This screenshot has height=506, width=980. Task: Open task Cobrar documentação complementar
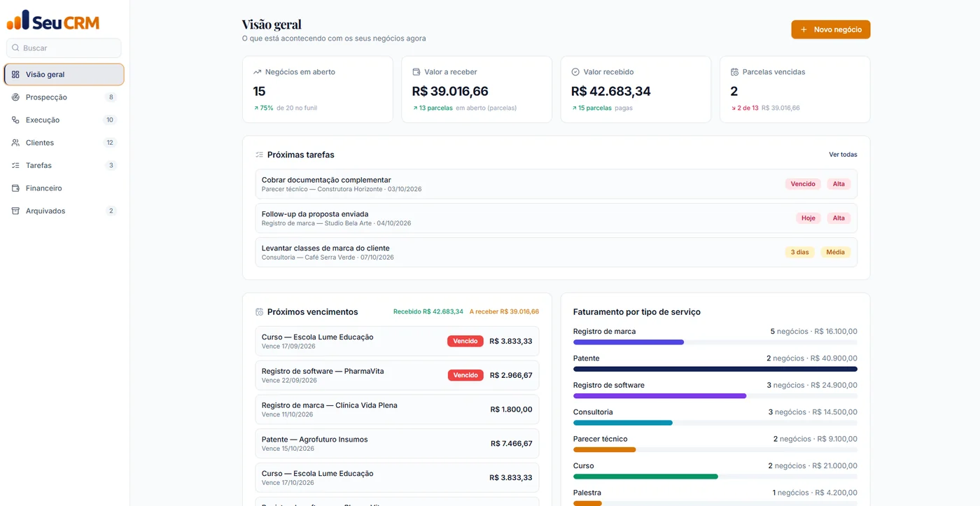(x=556, y=184)
